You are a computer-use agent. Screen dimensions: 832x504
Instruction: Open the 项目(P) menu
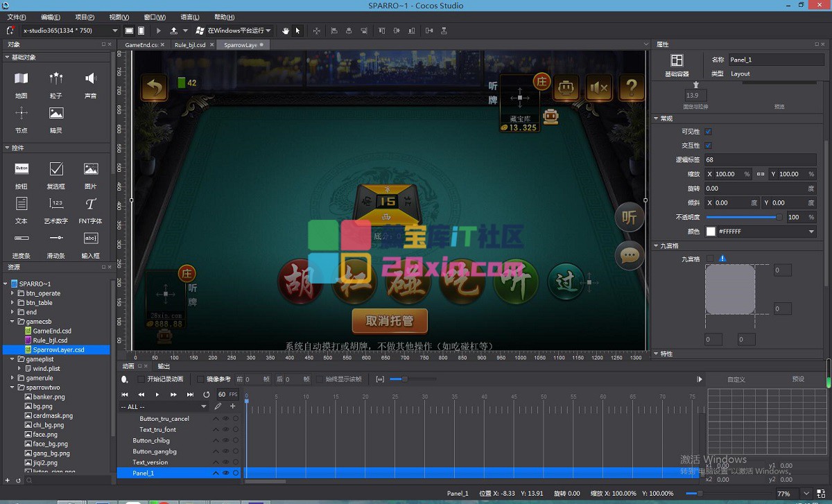tap(85, 17)
